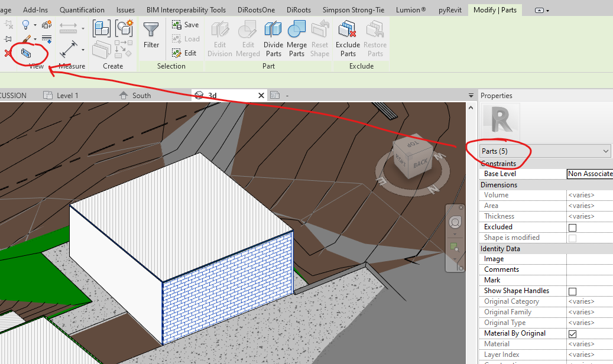
Task: Toggle the Excluded checkbox
Action: (572, 227)
